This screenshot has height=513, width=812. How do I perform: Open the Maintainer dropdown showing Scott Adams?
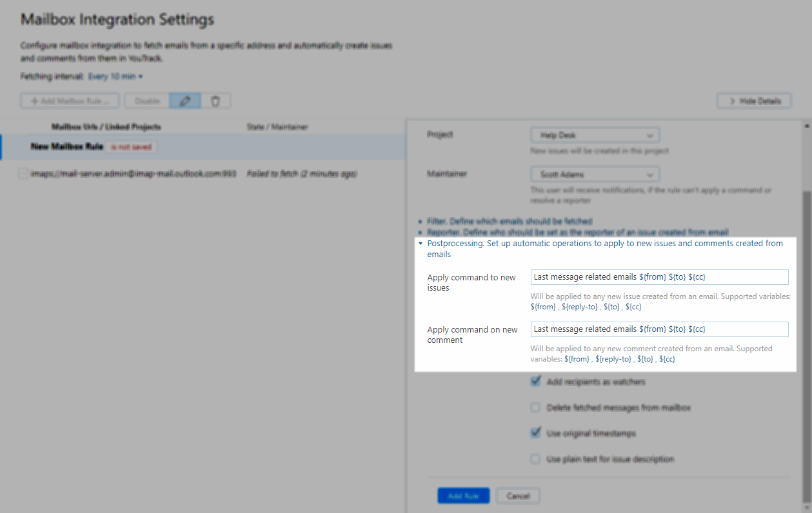[595, 174]
